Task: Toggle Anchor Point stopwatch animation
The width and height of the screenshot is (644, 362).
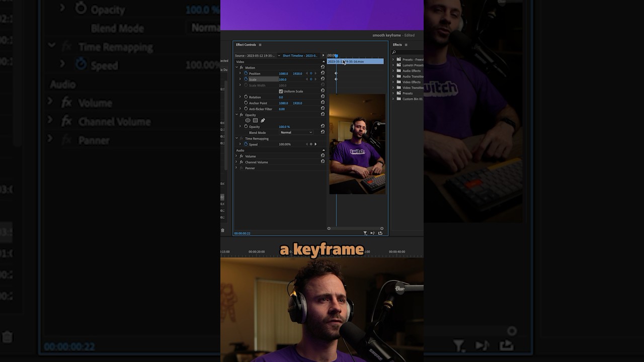Action: tap(246, 103)
